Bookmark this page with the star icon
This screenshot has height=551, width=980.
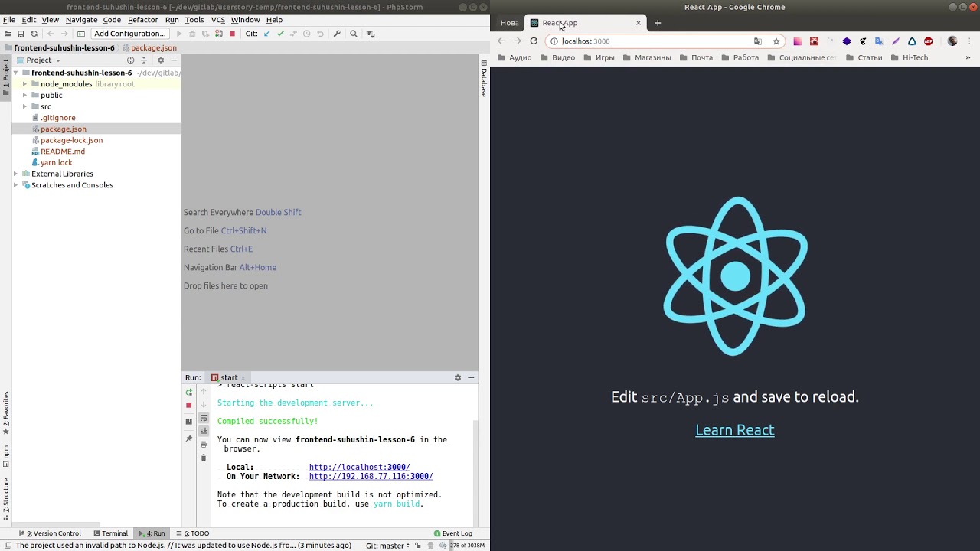point(776,41)
